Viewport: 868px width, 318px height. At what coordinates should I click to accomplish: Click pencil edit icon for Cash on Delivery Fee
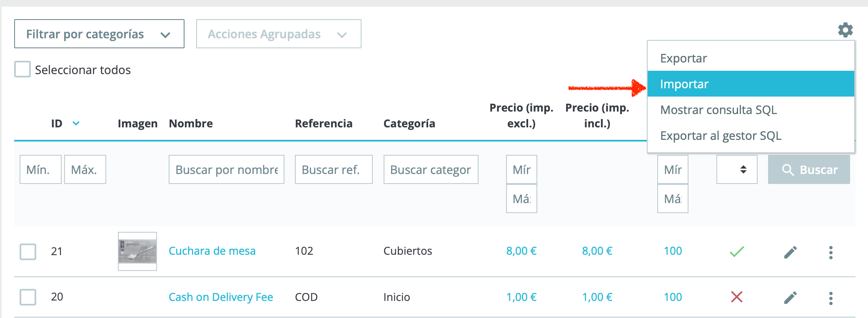790,298
